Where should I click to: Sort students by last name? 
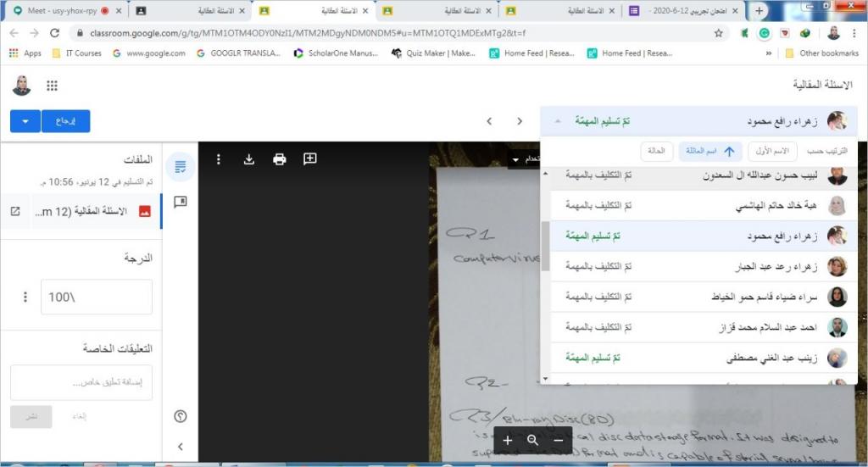pyautogui.click(x=710, y=151)
